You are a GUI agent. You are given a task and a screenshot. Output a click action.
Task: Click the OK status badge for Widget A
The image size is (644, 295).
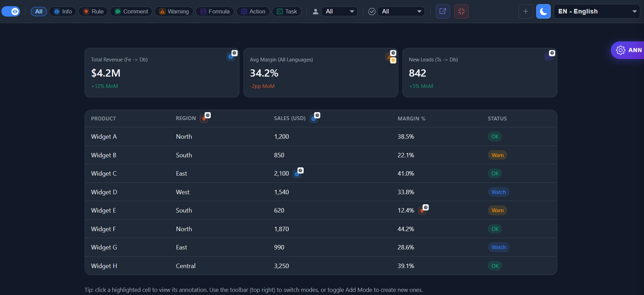click(495, 137)
